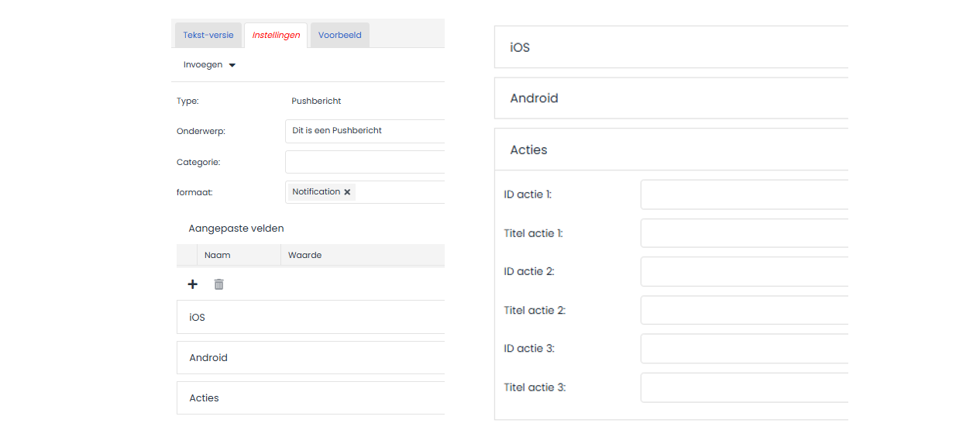Viewport: 980px width, 437px height.
Task: Remove the Notification tag with x icon
Action: (x=347, y=192)
